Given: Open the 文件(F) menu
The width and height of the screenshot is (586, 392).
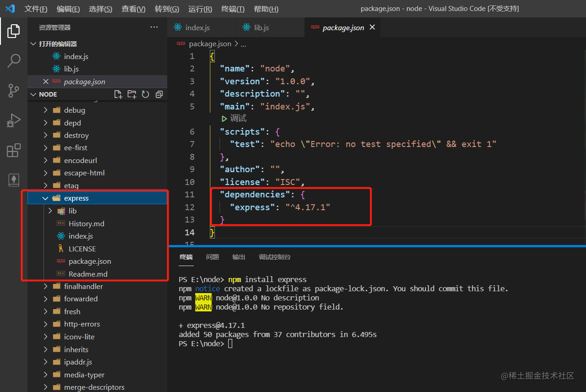Looking at the screenshot, I should click(x=36, y=9).
